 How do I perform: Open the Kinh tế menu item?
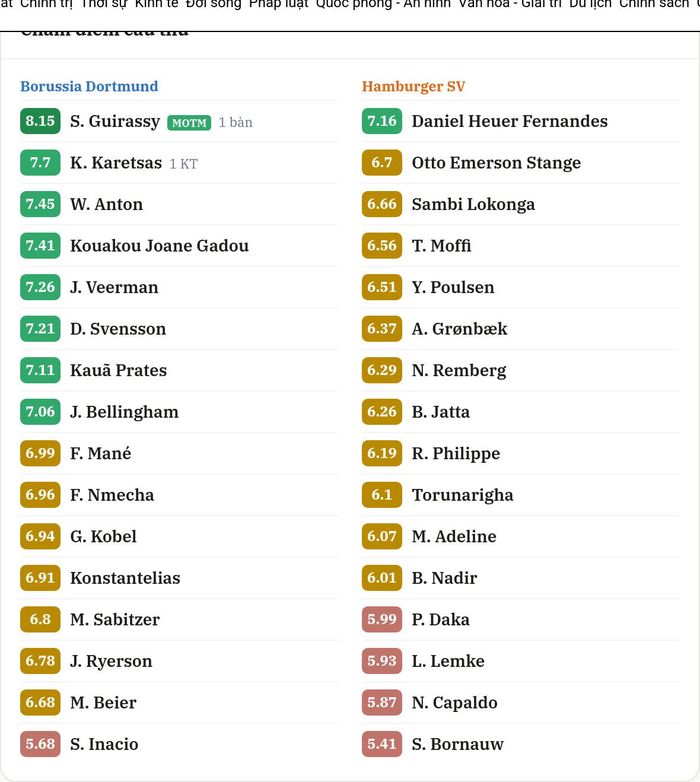157,4
